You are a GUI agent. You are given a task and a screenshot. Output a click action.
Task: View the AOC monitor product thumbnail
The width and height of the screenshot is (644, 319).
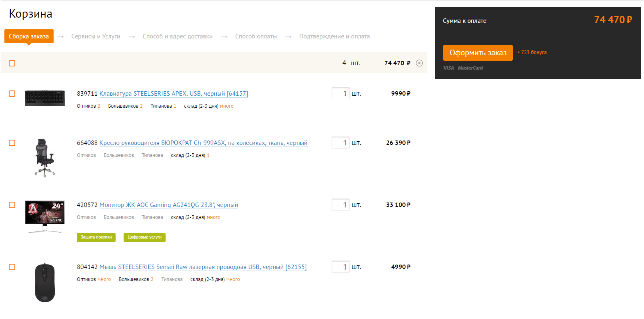click(45, 217)
